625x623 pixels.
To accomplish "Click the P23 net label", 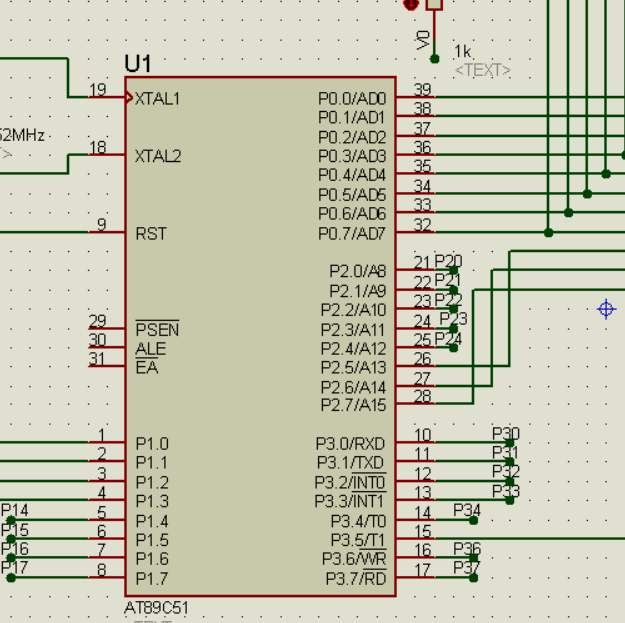I will 453,319.
